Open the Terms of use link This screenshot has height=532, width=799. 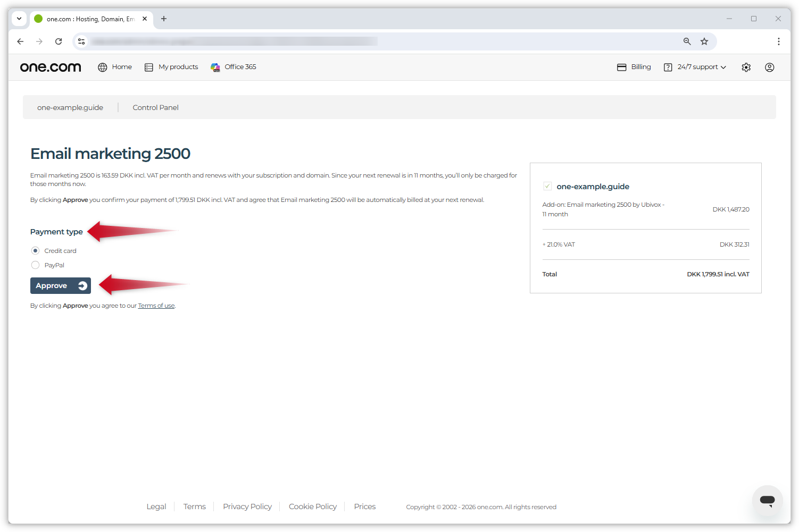(156, 306)
